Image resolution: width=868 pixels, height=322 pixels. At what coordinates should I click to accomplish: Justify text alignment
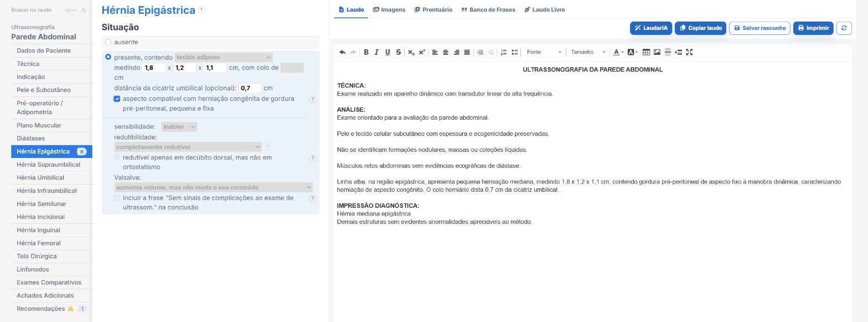point(467,52)
